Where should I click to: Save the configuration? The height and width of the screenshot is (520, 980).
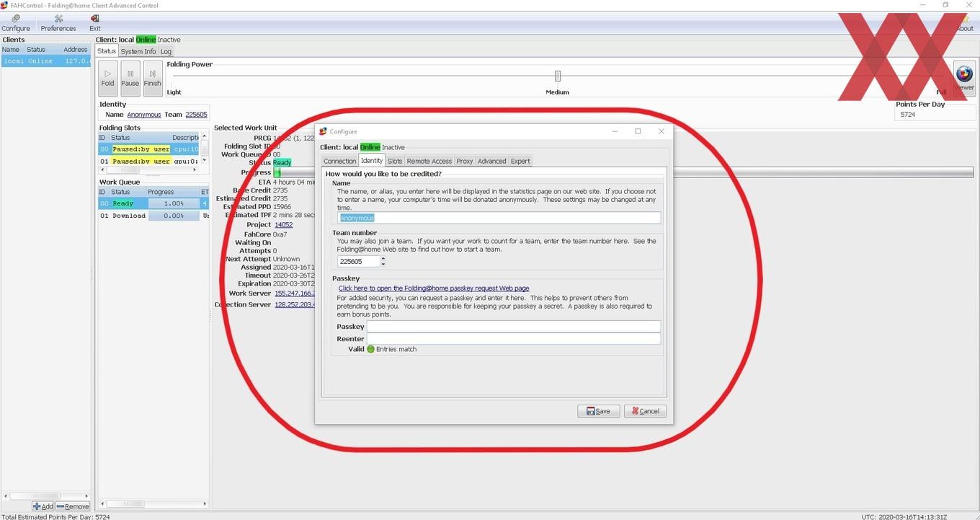[x=598, y=411]
